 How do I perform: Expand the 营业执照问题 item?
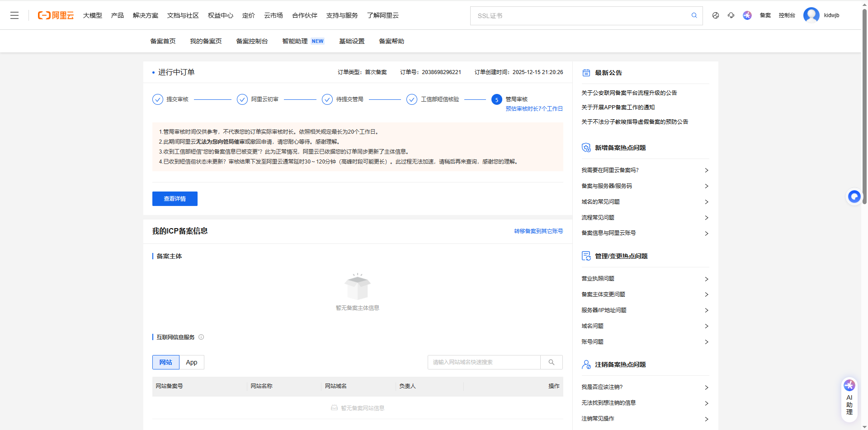[x=645, y=279]
